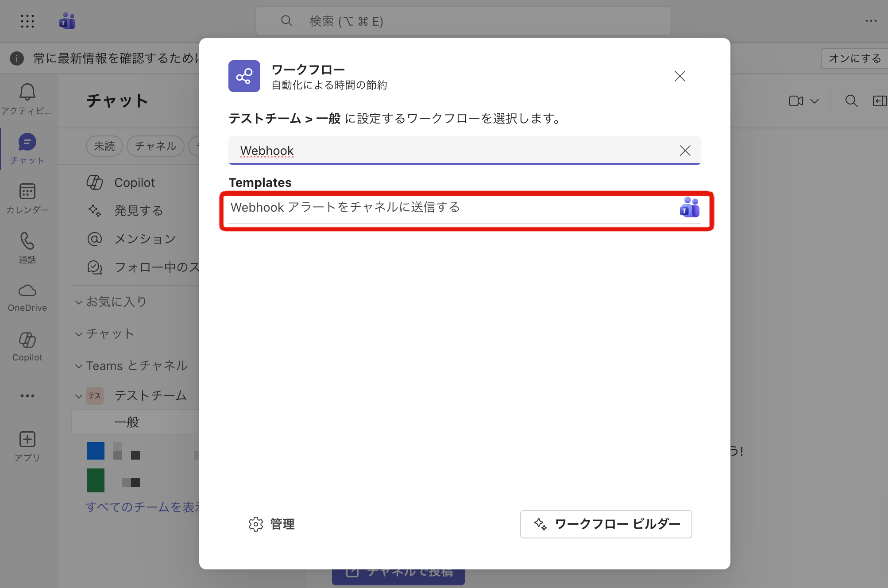Open the Activity bell icon
888x588 pixels.
[x=27, y=92]
